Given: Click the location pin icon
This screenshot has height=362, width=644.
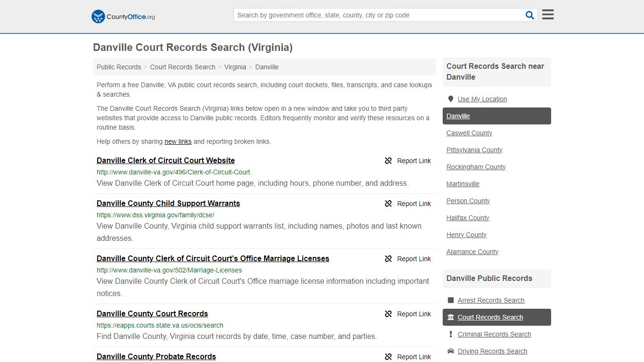Looking at the screenshot, I should coord(450,99).
